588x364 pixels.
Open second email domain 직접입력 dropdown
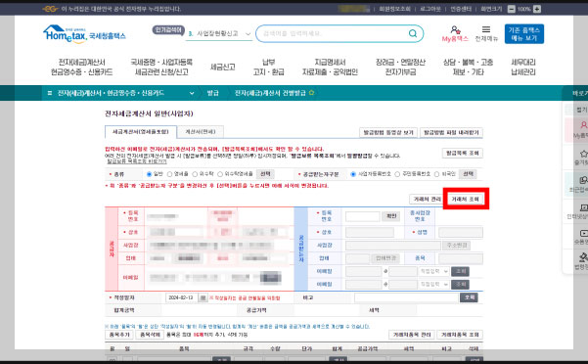pyautogui.click(x=433, y=285)
